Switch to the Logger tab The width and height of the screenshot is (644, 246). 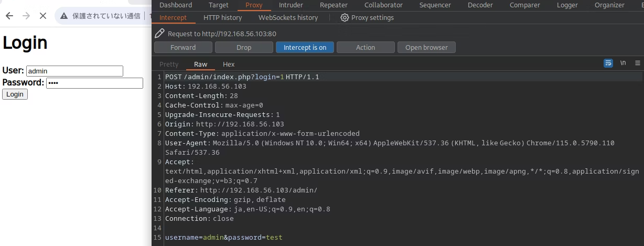pyautogui.click(x=567, y=5)
